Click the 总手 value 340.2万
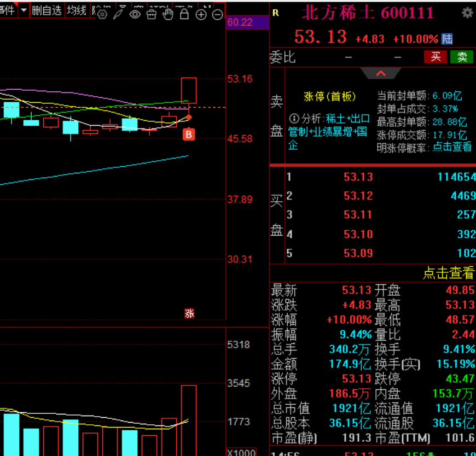Screen dimensions: 476x456 tap(350, 349)
